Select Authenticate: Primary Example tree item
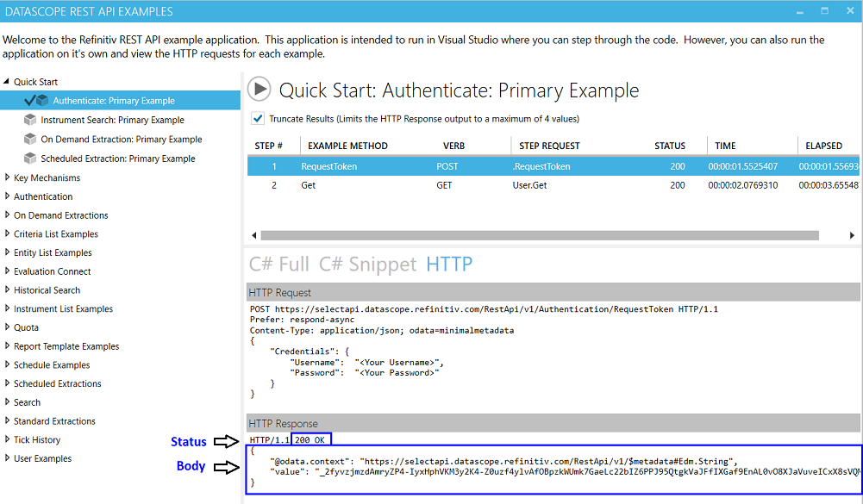Image resolution: width=863 pixels, height=504 pixels. (x=120, y=100)
